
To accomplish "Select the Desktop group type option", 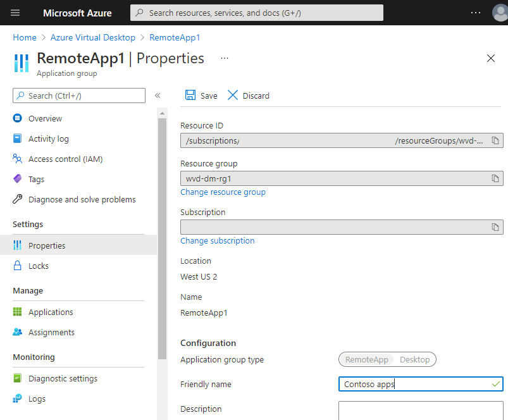I will tap(414, 359).
